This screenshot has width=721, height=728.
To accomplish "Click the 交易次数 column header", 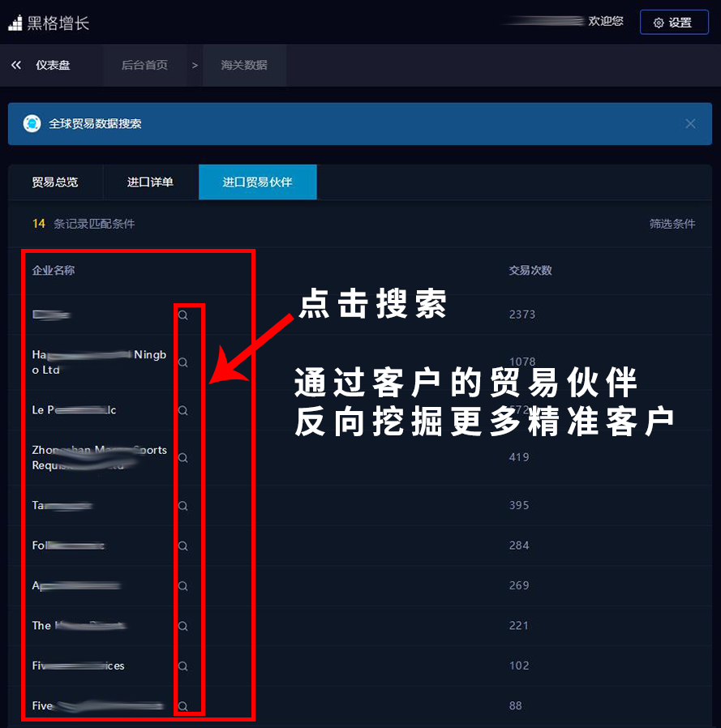I will 530,271.
